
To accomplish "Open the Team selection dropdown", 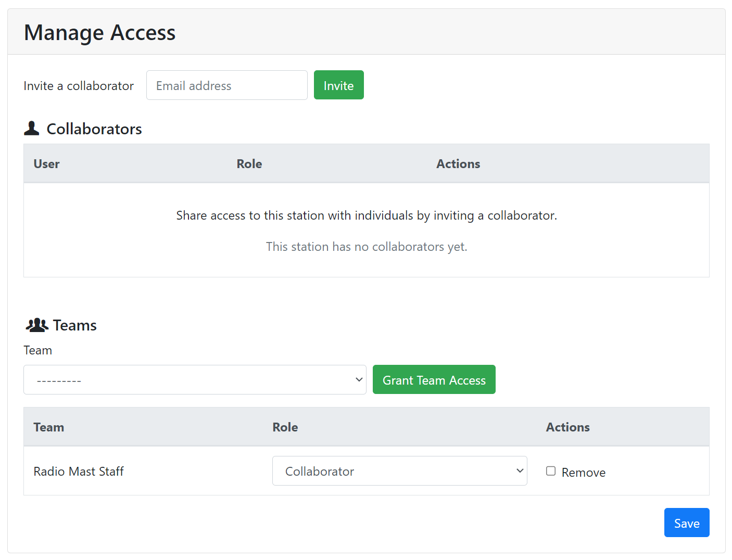I will point(195,379).
